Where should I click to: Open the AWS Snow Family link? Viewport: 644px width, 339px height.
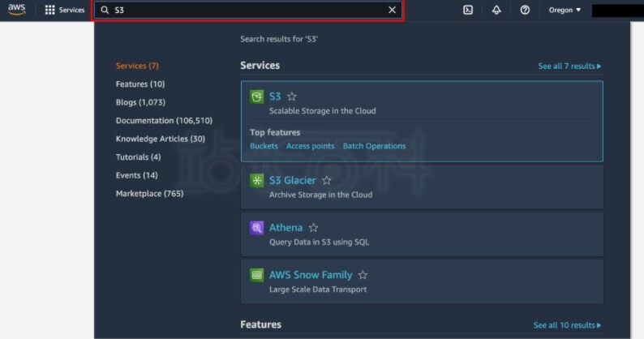tap(311, 275)
